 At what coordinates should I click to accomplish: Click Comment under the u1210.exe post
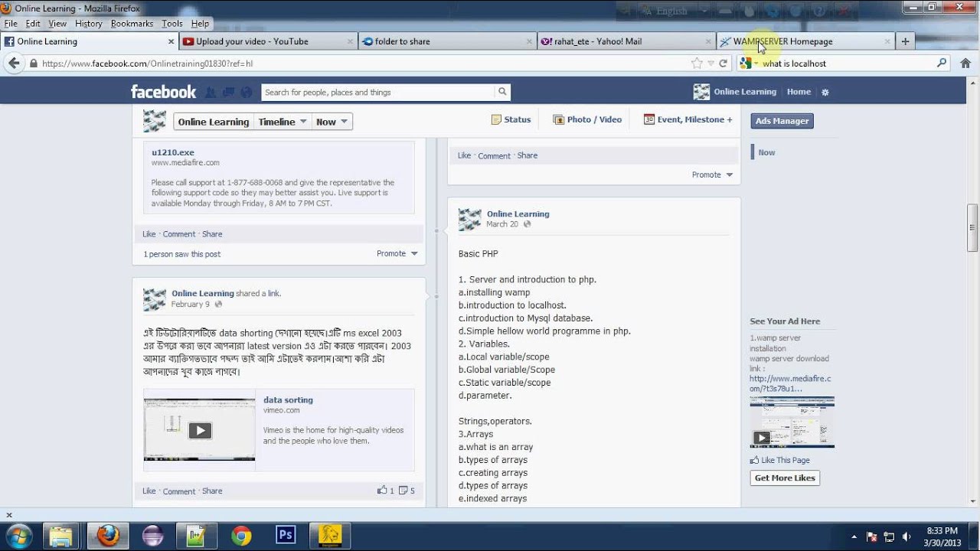(x=178, y=234)
